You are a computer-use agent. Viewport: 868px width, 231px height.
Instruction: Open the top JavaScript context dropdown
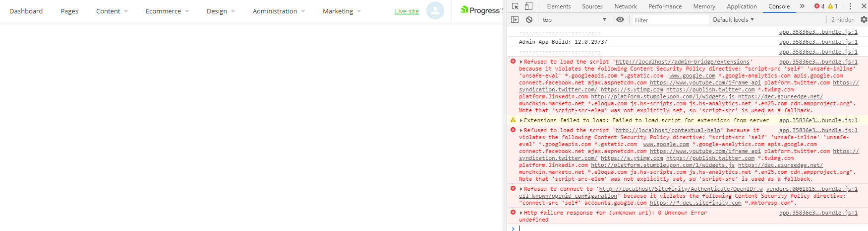click(574, 20)
